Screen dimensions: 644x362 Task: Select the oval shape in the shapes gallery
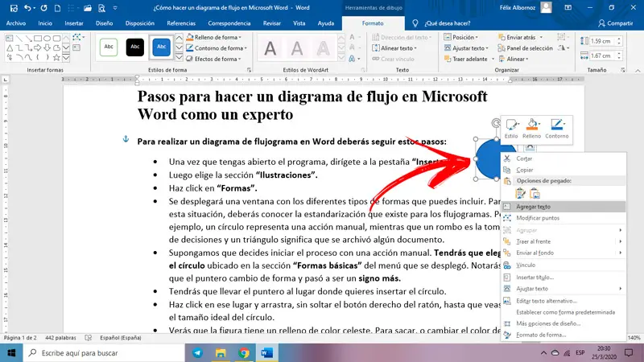(x=47, y=38)
